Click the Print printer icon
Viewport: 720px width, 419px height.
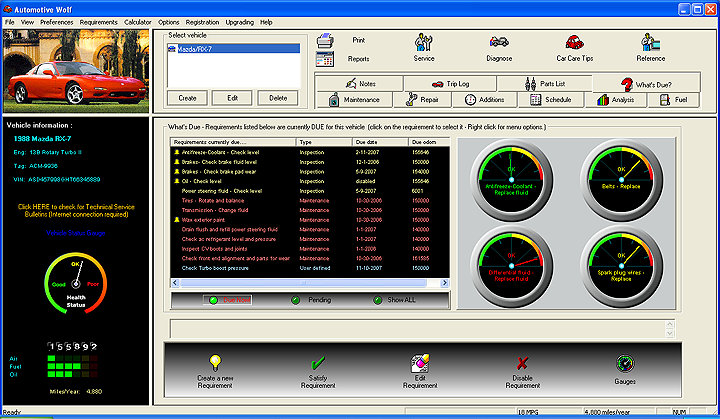(325, 41)
